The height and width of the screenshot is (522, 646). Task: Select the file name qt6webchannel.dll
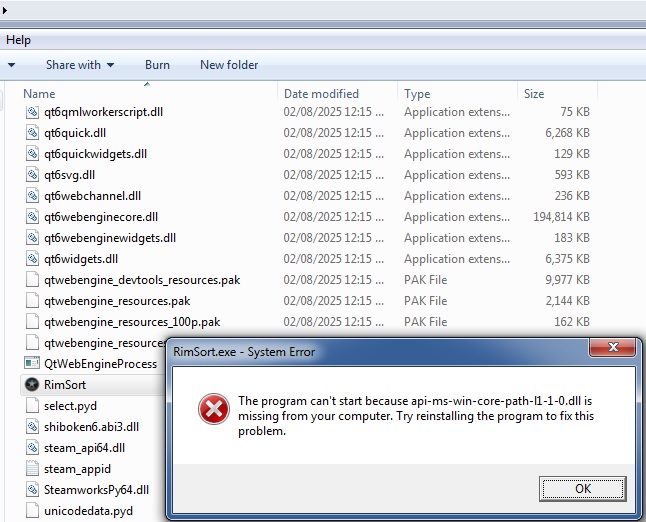[92, 196]
